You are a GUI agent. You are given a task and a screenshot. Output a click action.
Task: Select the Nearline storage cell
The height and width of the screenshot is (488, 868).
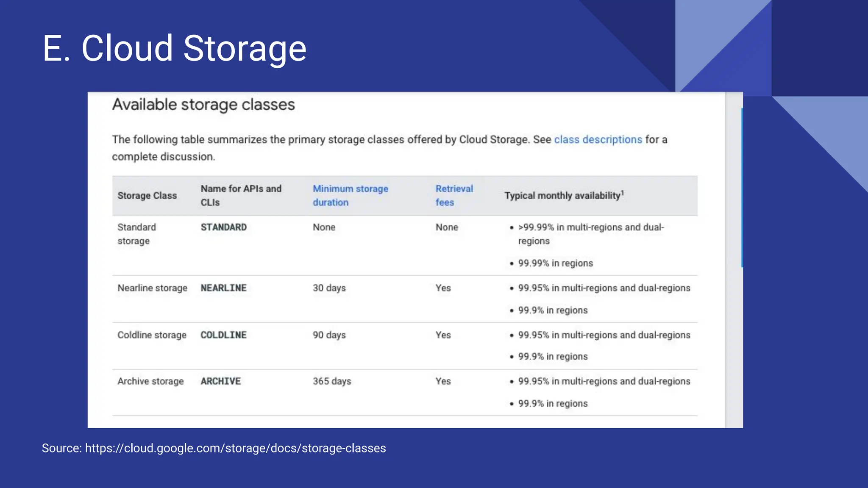[153, 288]
